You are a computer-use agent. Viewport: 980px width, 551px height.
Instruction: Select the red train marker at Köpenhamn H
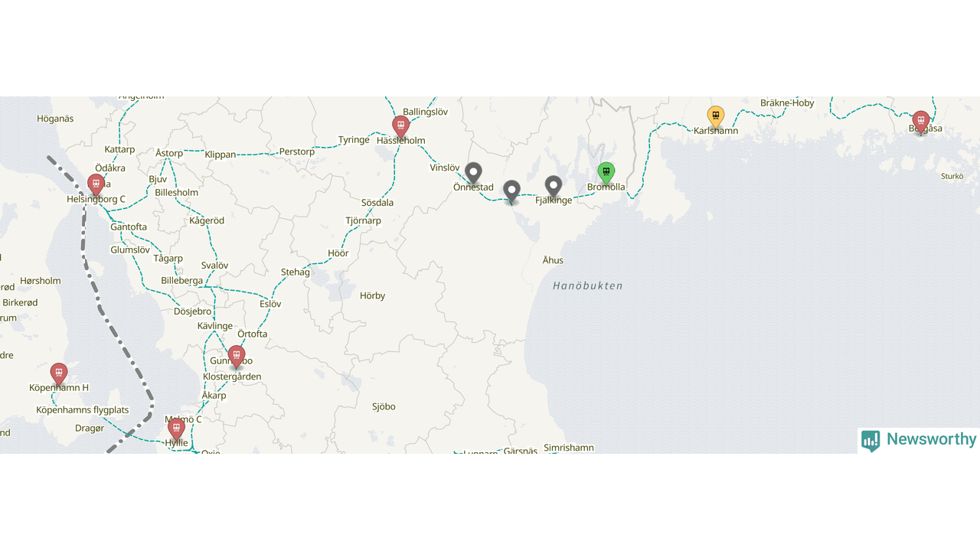coord(59,373)
